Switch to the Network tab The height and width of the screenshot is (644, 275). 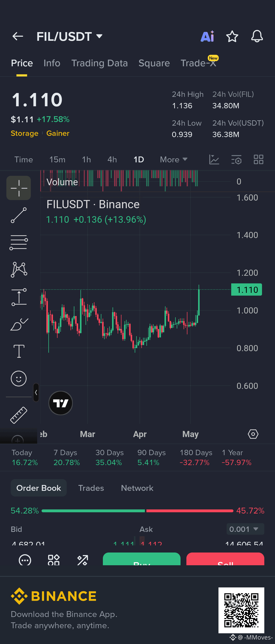(137, 488)
